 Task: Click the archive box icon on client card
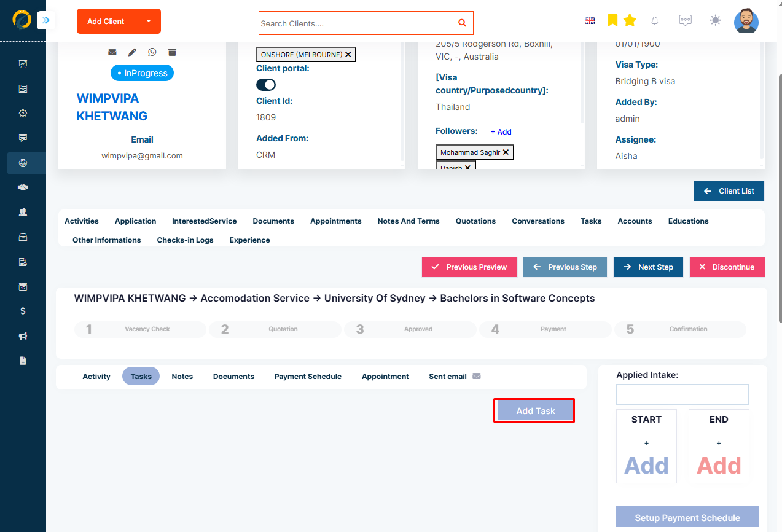[172, 52]
